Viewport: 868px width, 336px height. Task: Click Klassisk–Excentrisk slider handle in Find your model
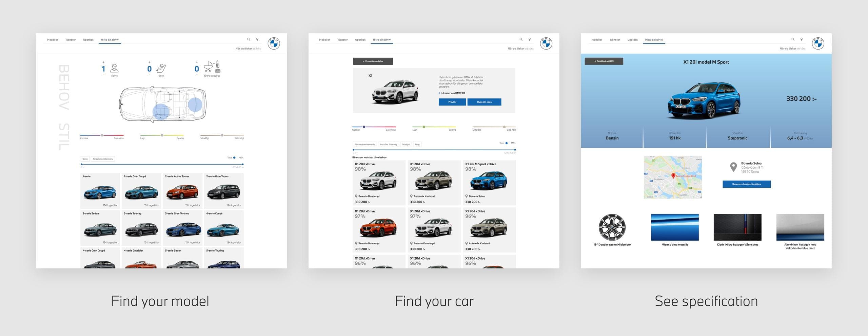click(102, 135)
